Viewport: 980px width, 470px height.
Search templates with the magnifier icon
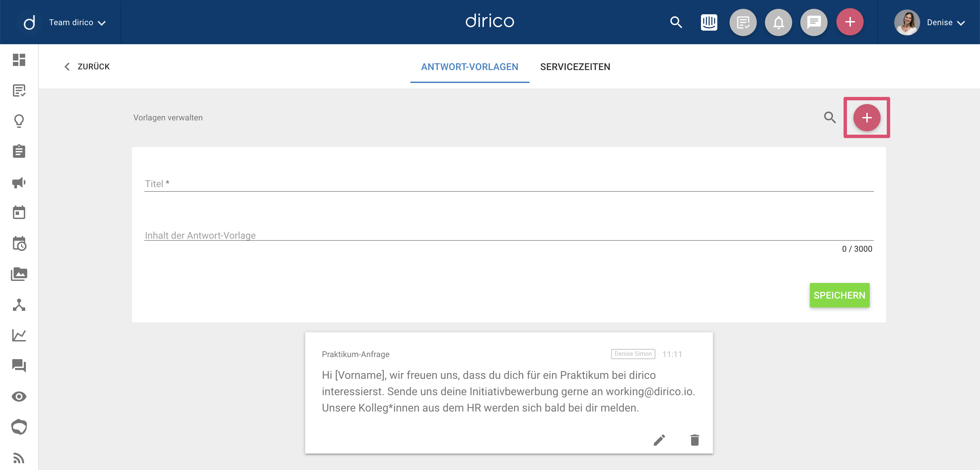click(830, 118)
